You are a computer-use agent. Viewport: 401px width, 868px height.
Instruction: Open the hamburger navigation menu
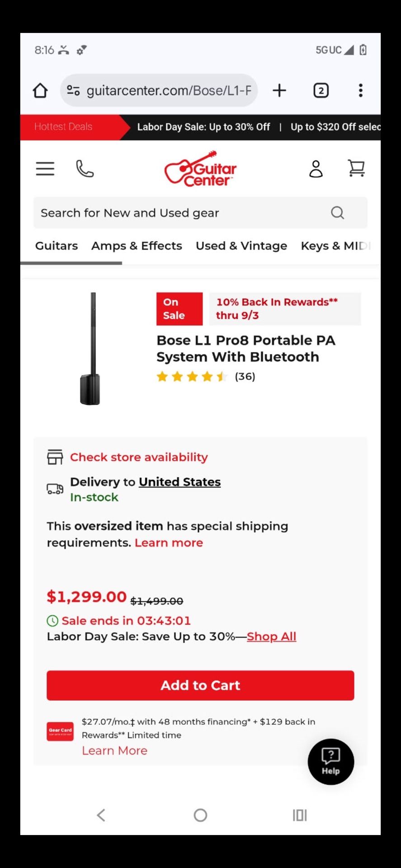click(x=45, y=169)
